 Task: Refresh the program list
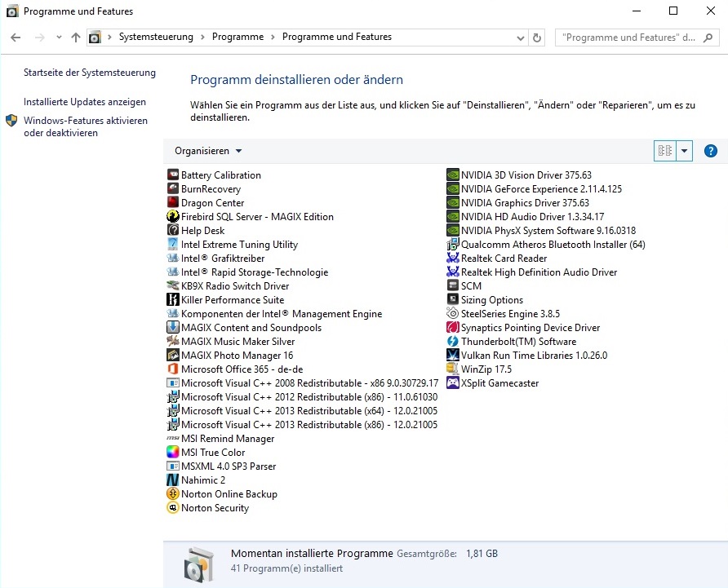(537, 38)
